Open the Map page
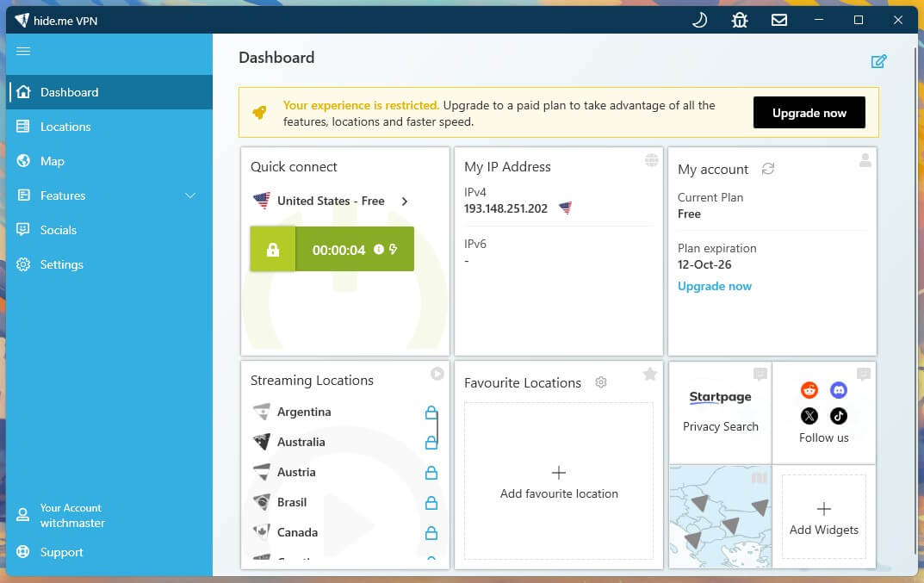 [109, 161]
